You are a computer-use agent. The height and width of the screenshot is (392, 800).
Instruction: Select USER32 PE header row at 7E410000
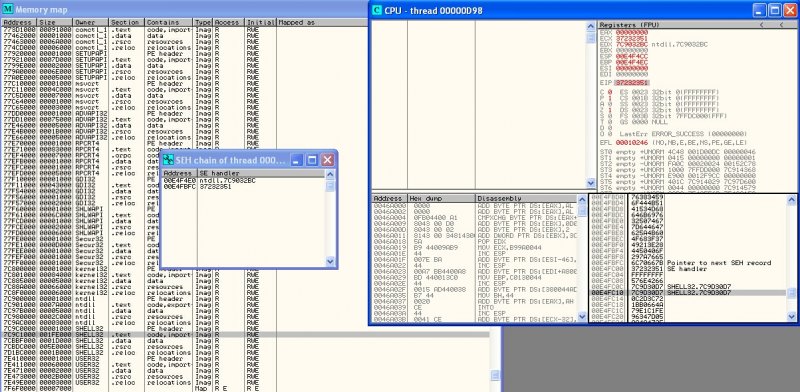click(x=245, y=359)
